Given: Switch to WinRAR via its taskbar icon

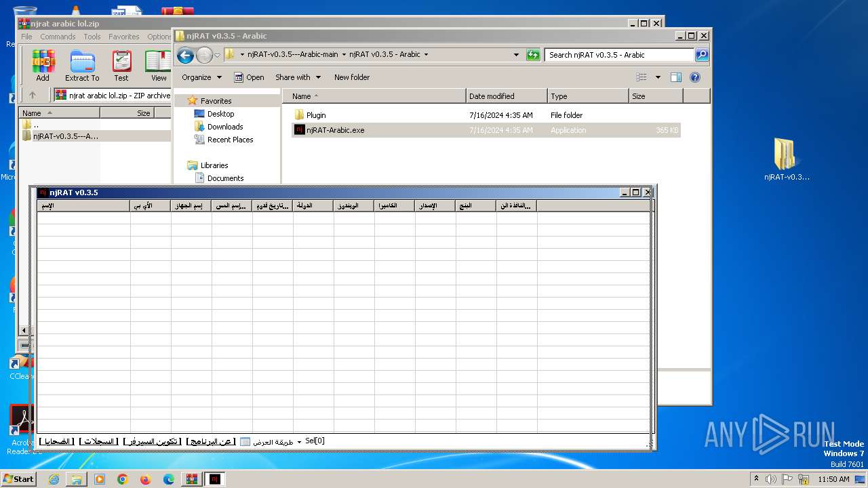Looking at the screenshot, I should coord(192,479).
